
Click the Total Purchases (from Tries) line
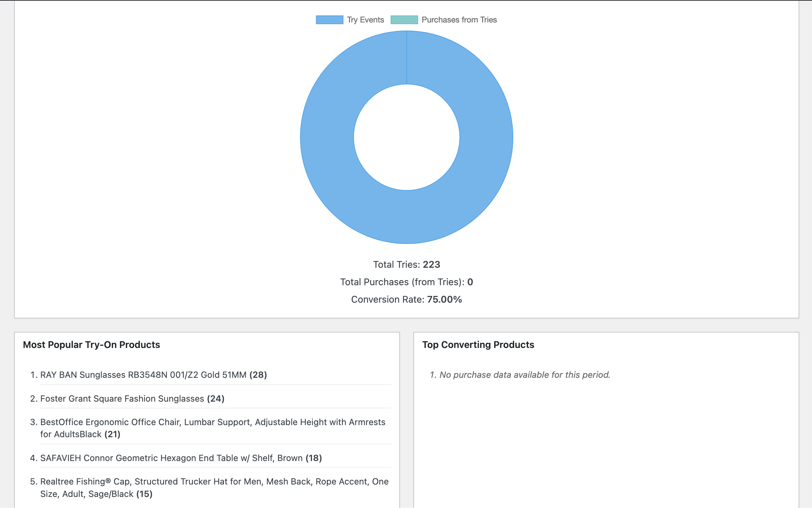406,282
